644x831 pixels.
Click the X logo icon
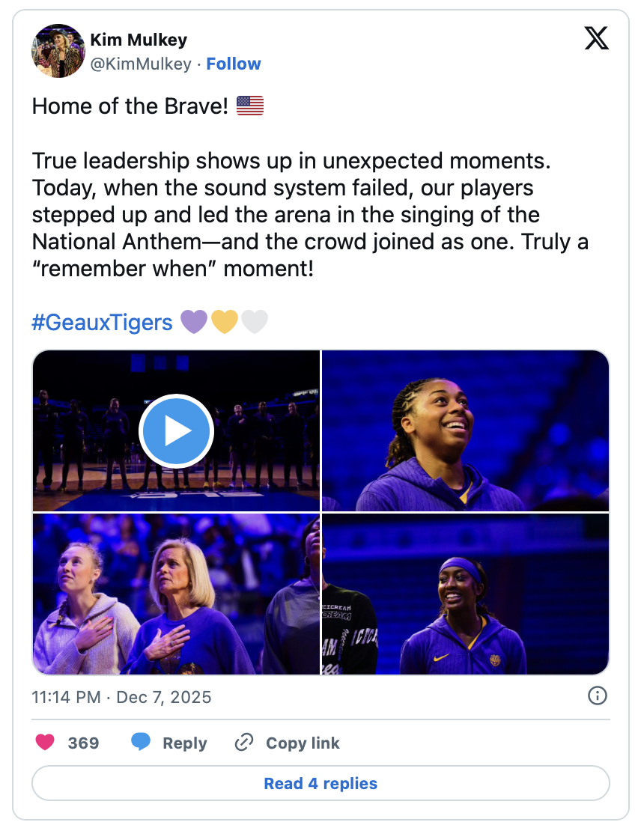[x=596, y=38]
